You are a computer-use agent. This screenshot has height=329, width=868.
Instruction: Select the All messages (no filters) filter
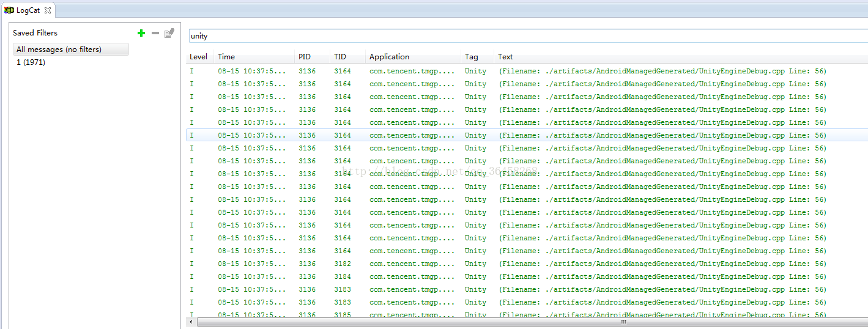click(71, 50)
